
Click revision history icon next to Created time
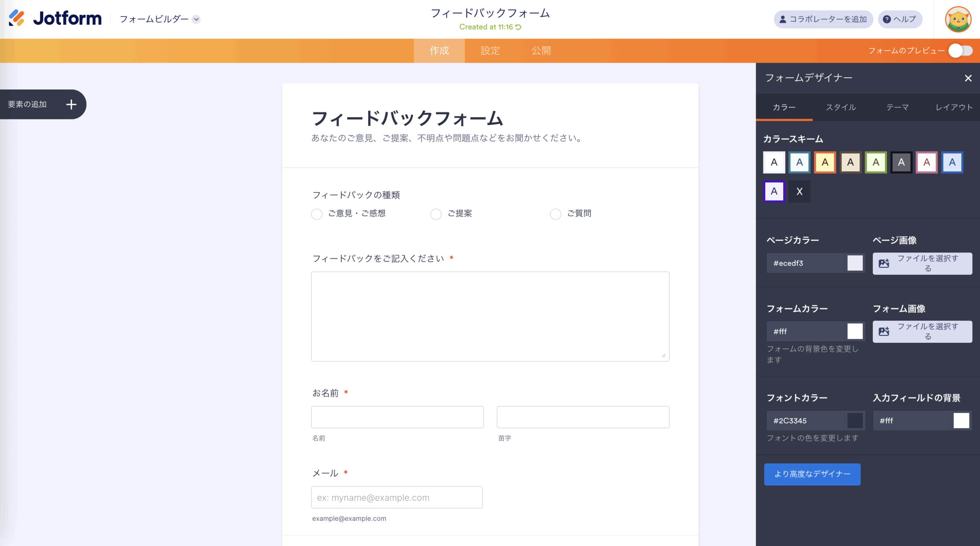[518, 27]
